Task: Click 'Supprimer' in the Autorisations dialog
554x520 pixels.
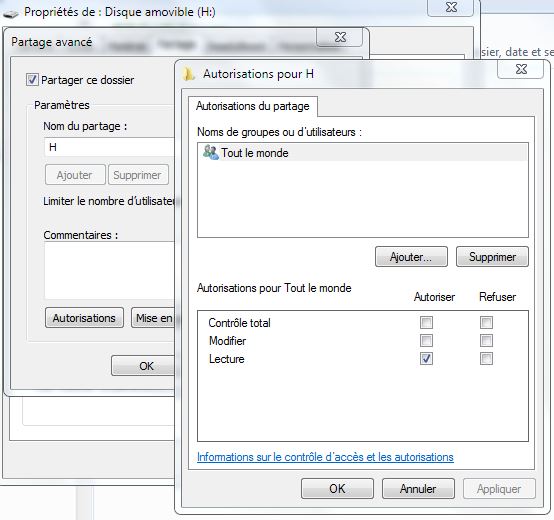Action: tap(492, 257)
